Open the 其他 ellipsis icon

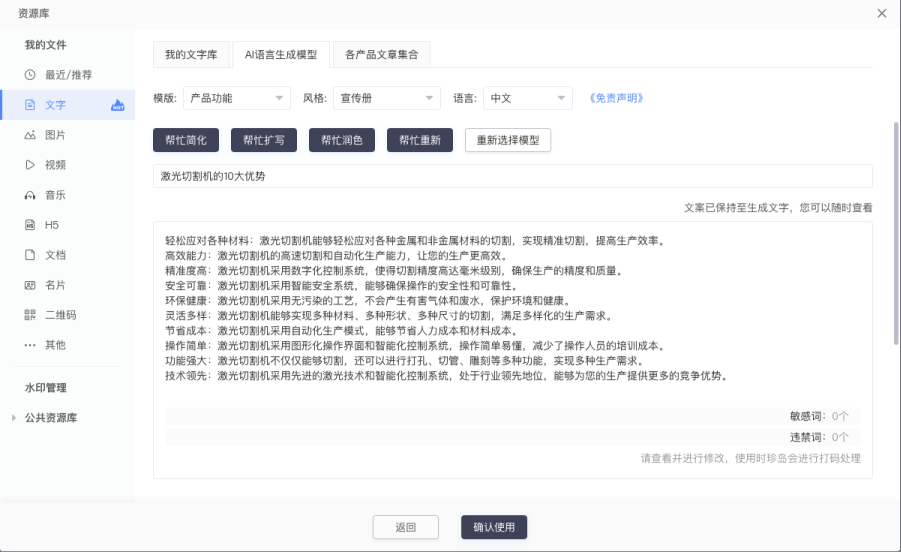point(30,345)
